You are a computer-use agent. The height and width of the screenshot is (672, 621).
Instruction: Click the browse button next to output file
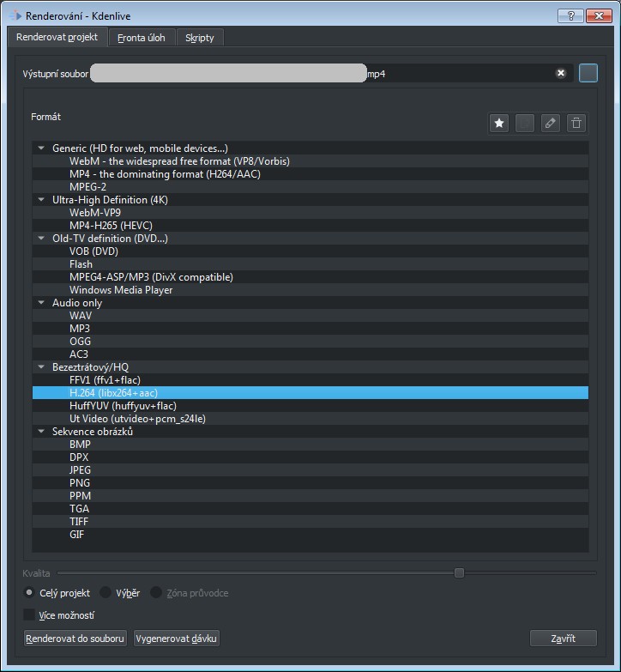588,74
